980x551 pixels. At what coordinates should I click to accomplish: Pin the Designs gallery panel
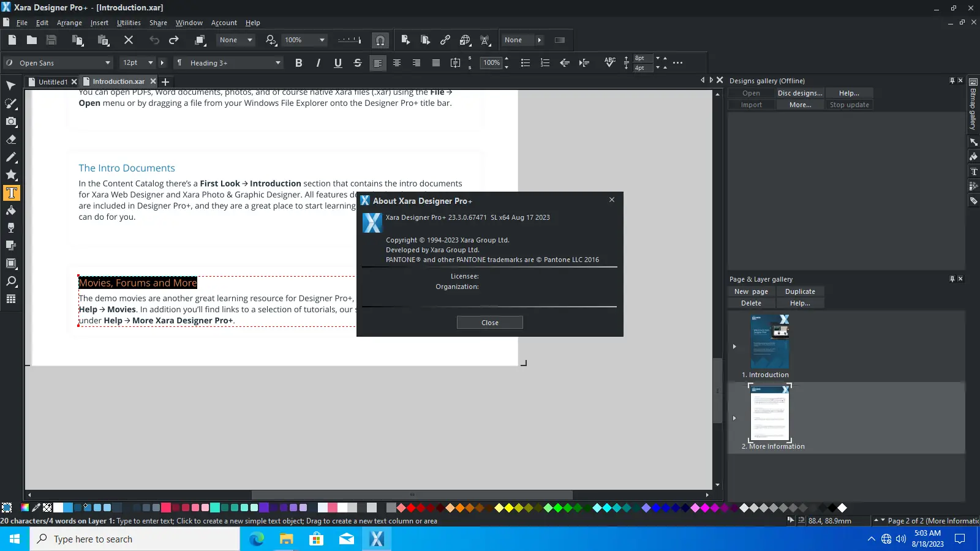coord(952,81)
